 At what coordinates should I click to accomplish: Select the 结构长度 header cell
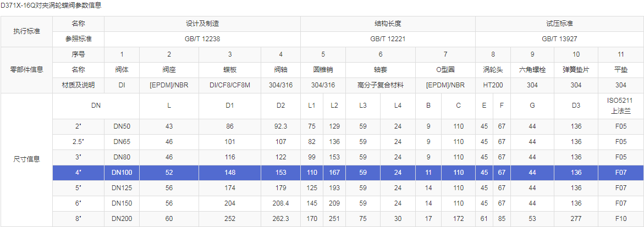[388, 24]
